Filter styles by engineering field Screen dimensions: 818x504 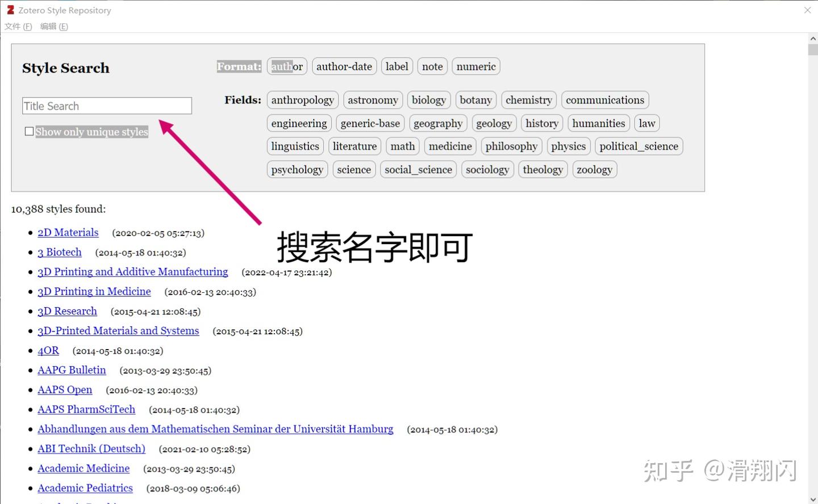click(299, 123)
